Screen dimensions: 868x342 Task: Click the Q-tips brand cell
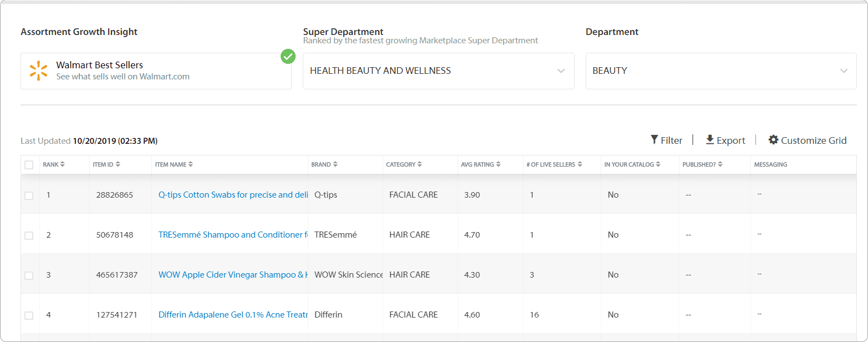tap(326, 195)
